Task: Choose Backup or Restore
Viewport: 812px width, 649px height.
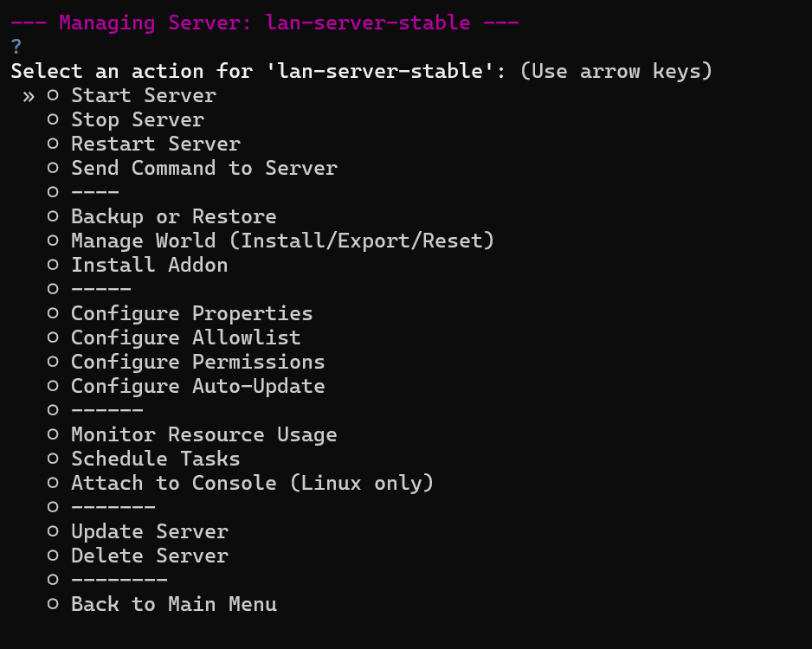Action: tap(173, 216)
